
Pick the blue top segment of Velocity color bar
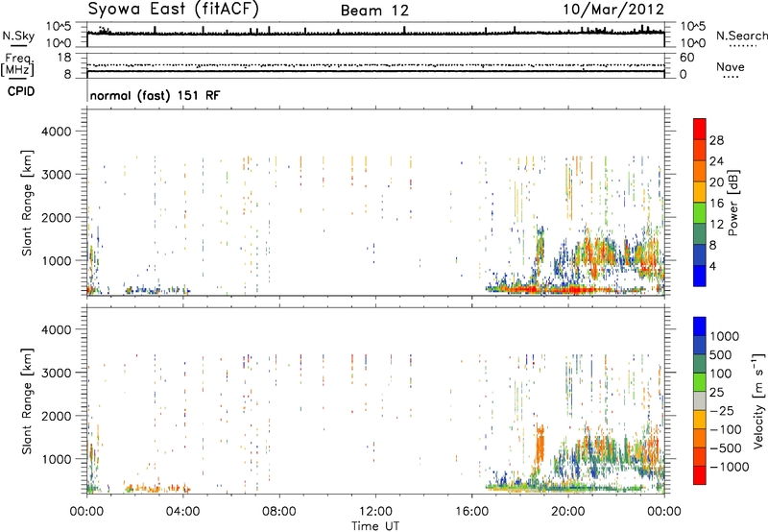click(700, 326)
